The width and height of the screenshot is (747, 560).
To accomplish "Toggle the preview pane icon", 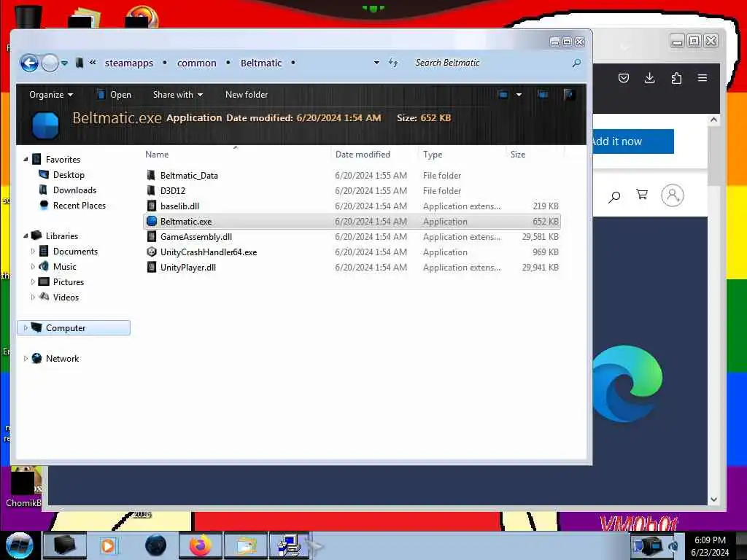I will [x=543, y=94].
